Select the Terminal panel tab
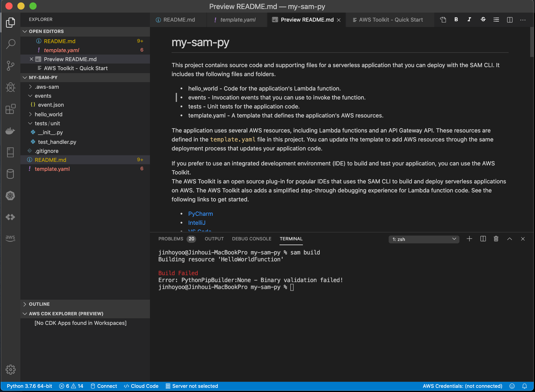 click(x=291, y=239)
